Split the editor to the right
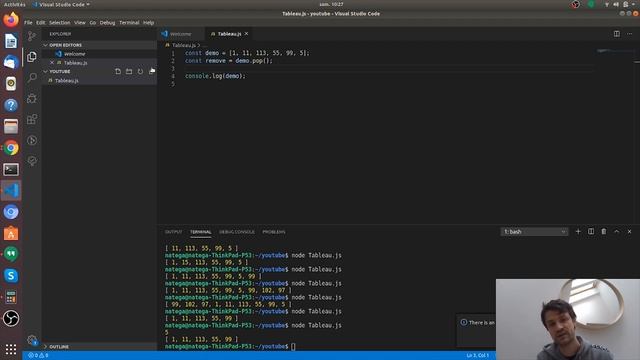The width and height of the screenshot is (640, 360). (x=617, y=34)
